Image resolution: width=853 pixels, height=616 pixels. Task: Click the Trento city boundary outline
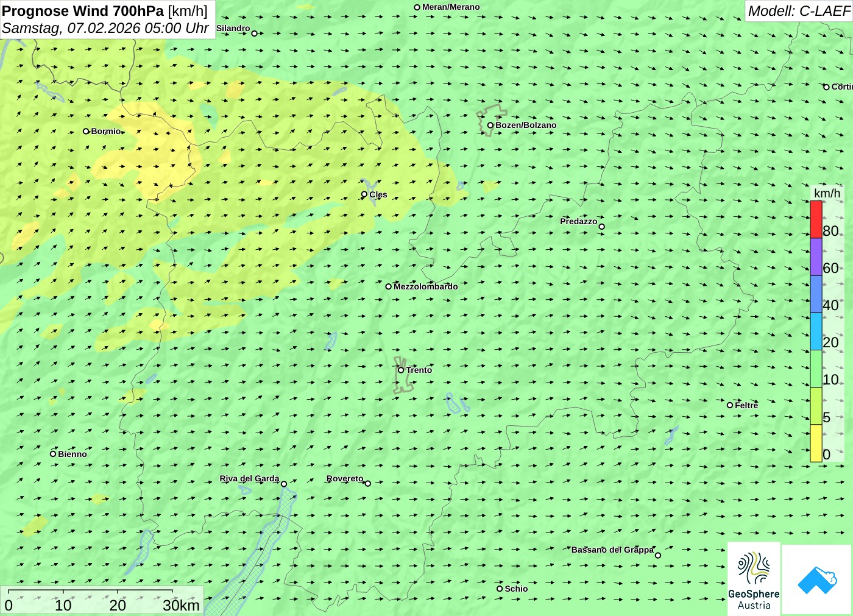pyautogui.click(x=403, y=375)
